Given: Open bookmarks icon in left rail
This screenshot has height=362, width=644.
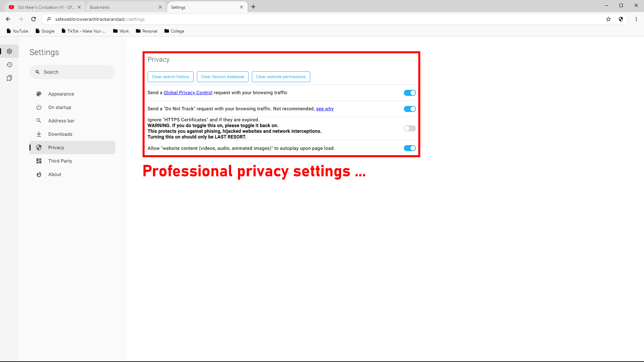Looking at the screenshot, I should (9, 78).
